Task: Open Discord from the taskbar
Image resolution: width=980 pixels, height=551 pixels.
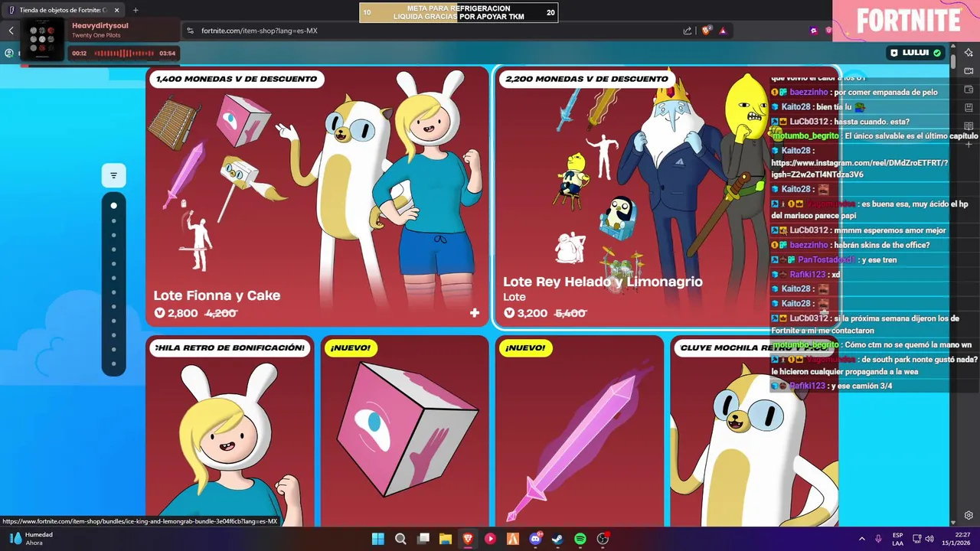Action: [x=535, y=539]
